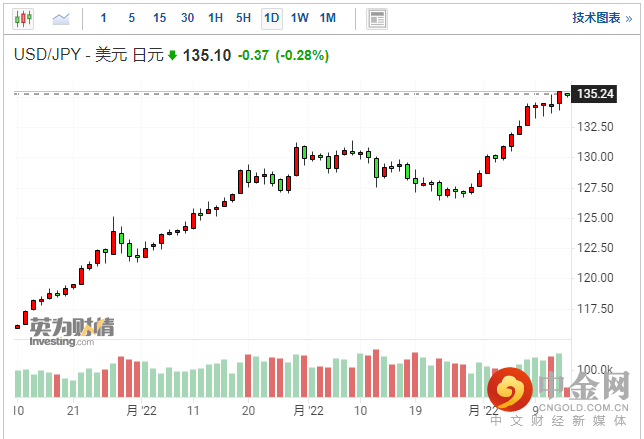Select the 5 minute timeframe

(x=131, y=18)
